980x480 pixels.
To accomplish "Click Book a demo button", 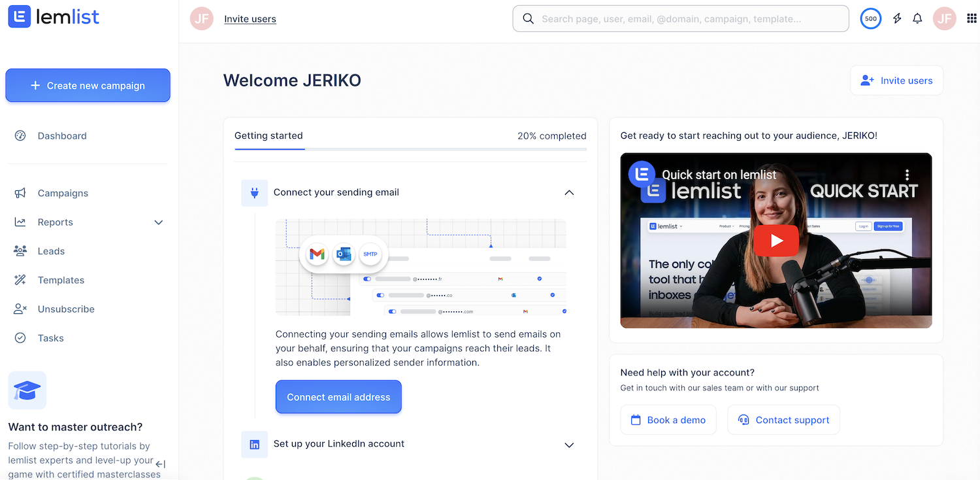I will pyautogui.click(x=668, y=420).
